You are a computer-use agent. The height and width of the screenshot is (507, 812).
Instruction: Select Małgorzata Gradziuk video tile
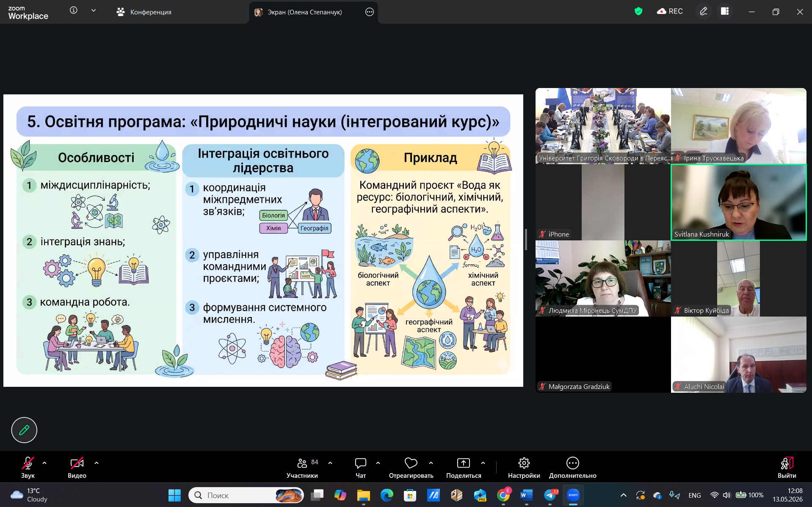tap(603, 355)
